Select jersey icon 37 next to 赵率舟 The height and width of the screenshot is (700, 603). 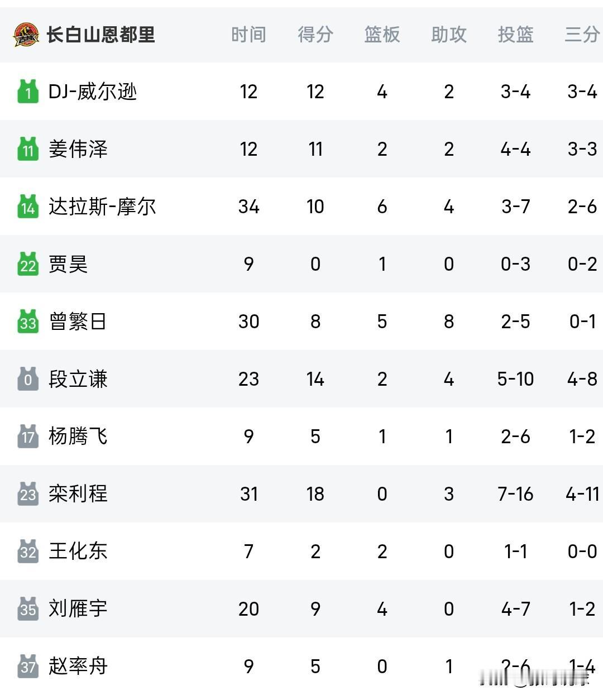(x=28, y=666)
